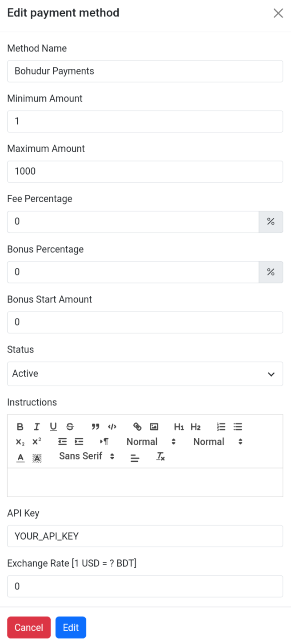Insert a blockquote in Instructions
The height and width of the screenshot is (644, 291).
tap(95, 427)
